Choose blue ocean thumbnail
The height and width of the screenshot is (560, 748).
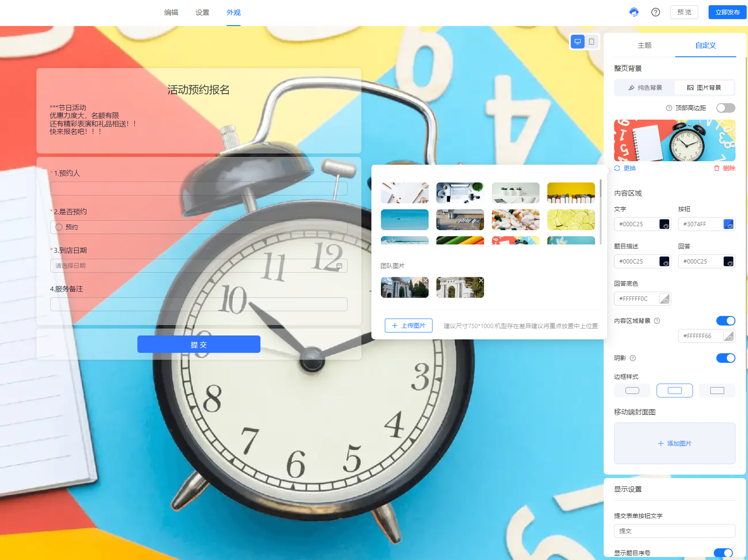tap(405, 220)
